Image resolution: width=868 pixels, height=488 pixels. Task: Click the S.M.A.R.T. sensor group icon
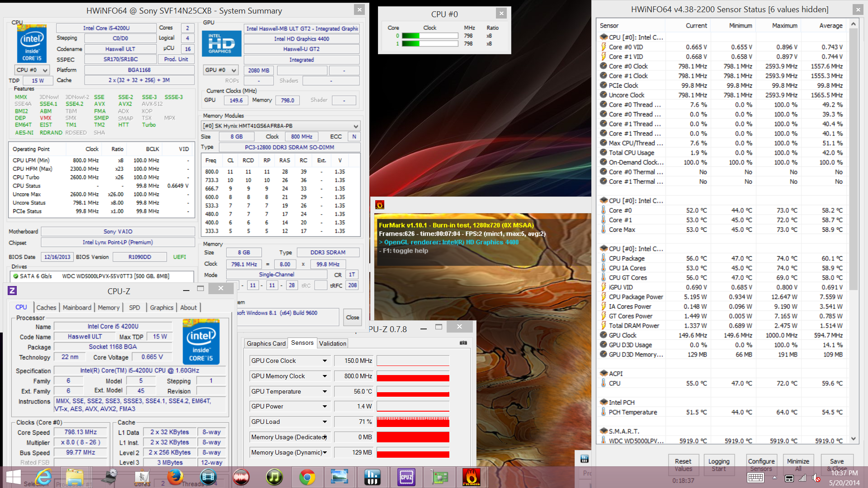(604, 431)
